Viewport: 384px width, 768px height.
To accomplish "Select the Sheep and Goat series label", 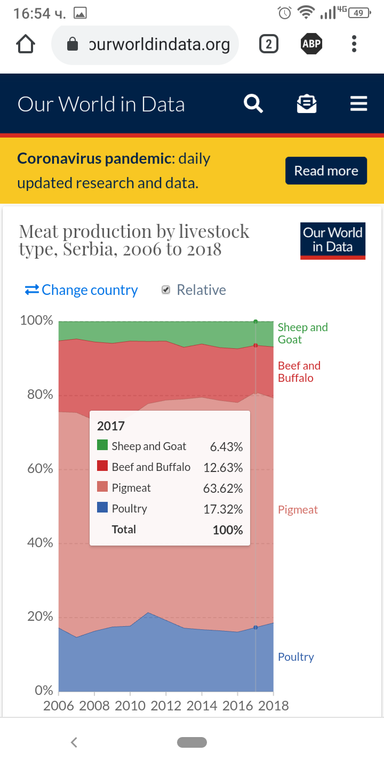I will pos(303,333).
